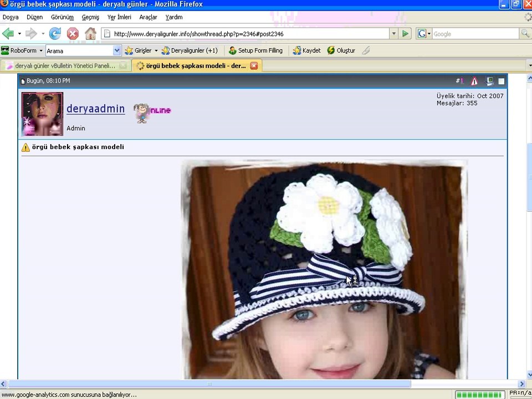532x399 pixels.
Task: Open the Dosya menu
Action: tap(11, 17)
